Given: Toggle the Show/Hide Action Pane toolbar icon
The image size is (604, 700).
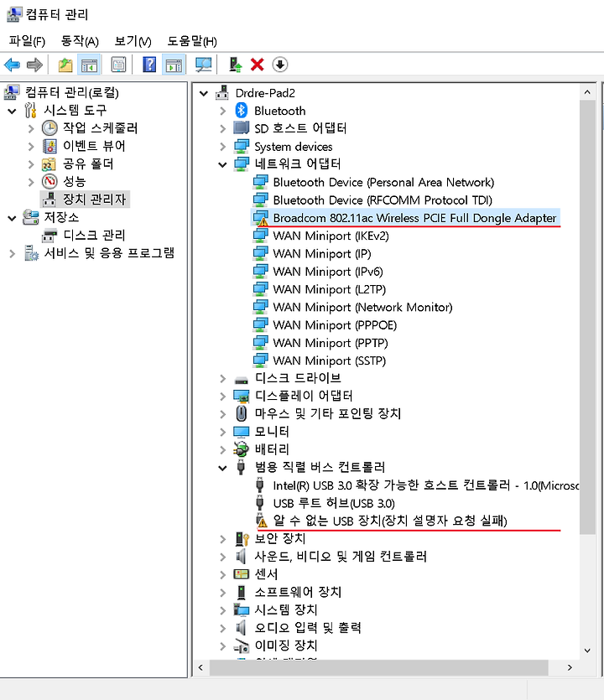Looking at the screenshot, I should tap(174, 65).
